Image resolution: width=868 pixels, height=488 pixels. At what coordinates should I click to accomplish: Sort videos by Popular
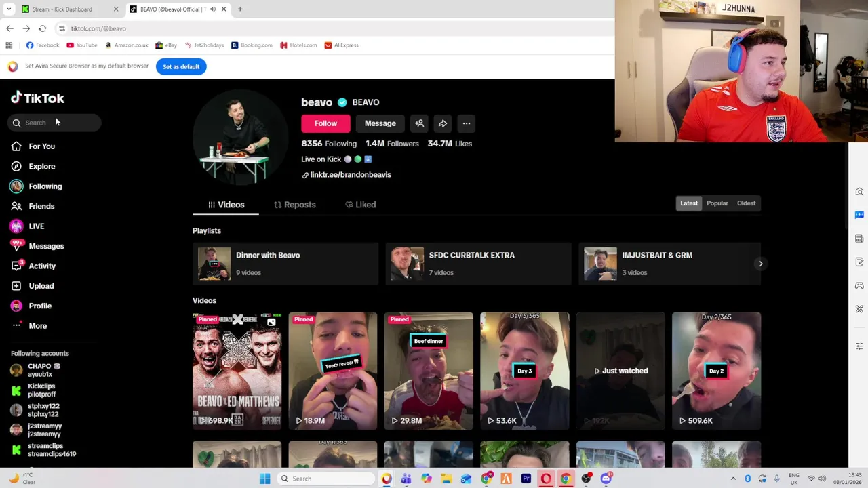[x=717, y=203]
